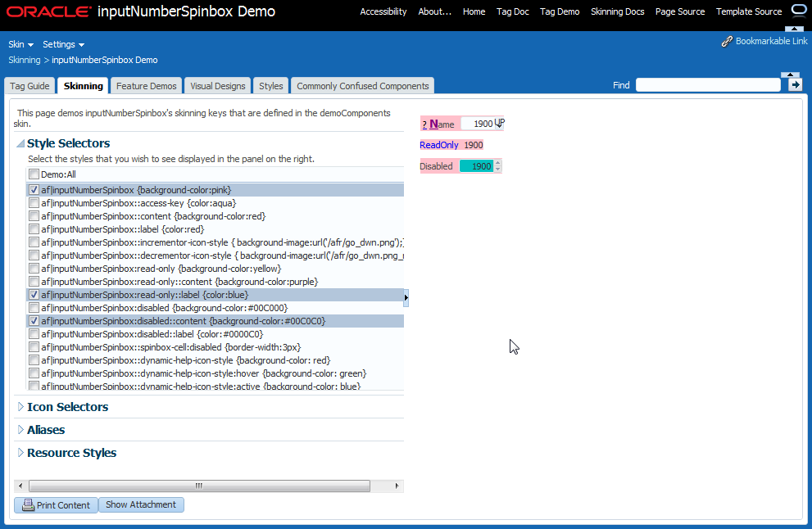The image size is (812, 529).
Task: Open the Tag Demo link
Action: (x=560, y=11)
